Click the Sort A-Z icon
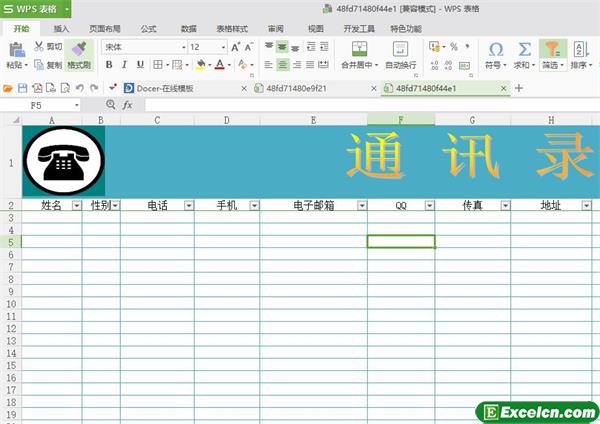600x424 pixels. [x=581, y=49]
